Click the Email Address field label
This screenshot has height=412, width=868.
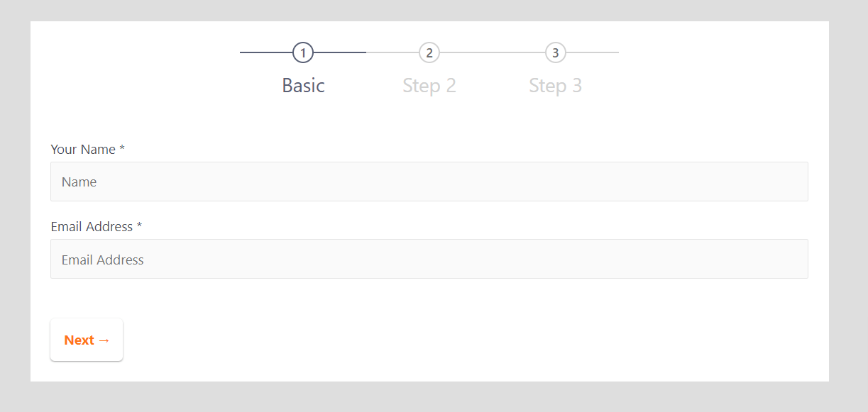[x=92, y=226]
